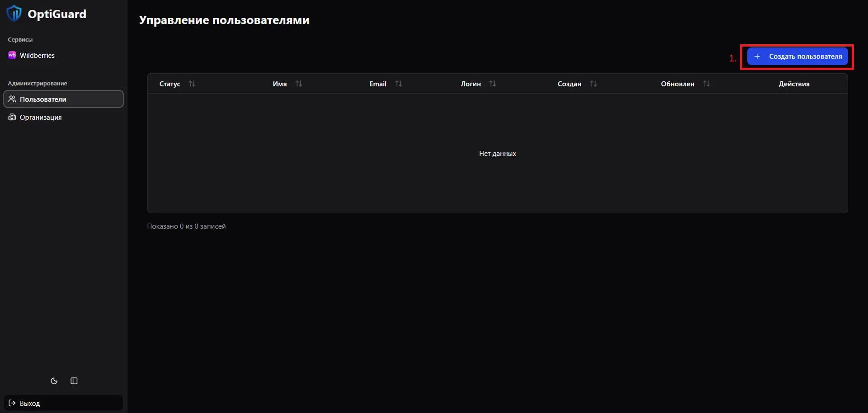
Task: Sort by Создан using sort arrows
Action: pyautogui.click(x=594, y=84)
